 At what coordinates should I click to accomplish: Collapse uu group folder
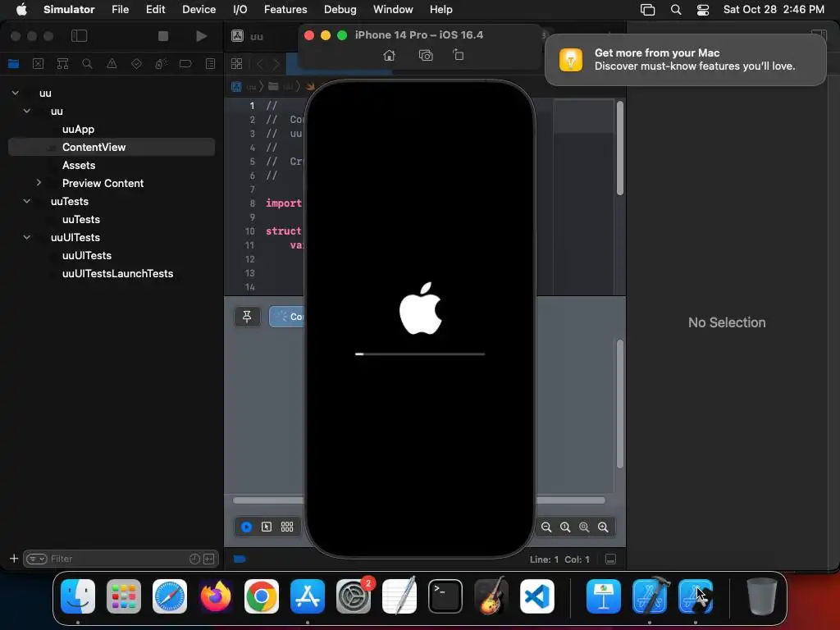(27, 112)
